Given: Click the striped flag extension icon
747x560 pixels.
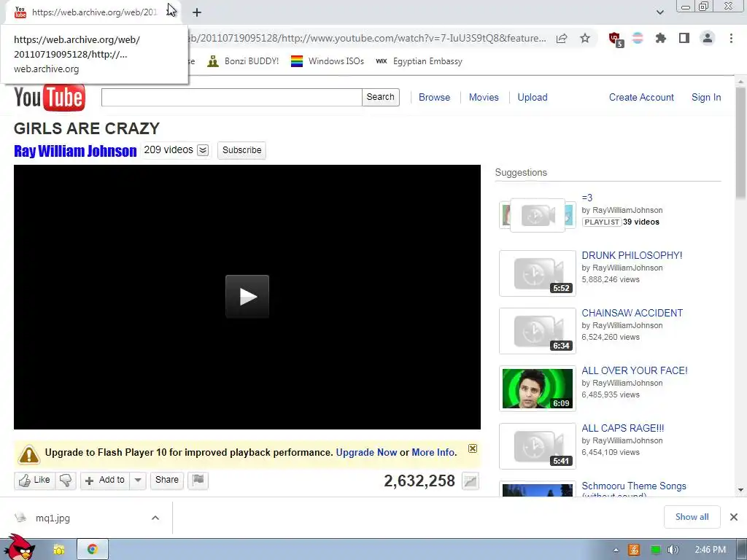Looking at the screenshot, I should coord(638,38).
